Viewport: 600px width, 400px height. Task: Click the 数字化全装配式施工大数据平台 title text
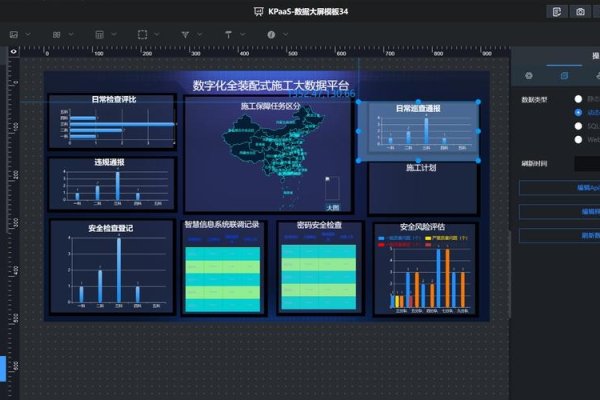click(271, 85)
